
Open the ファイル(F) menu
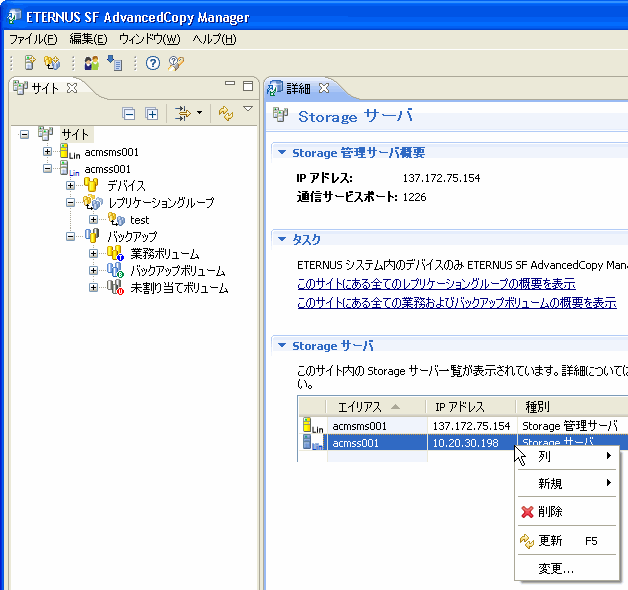(33, 39)
